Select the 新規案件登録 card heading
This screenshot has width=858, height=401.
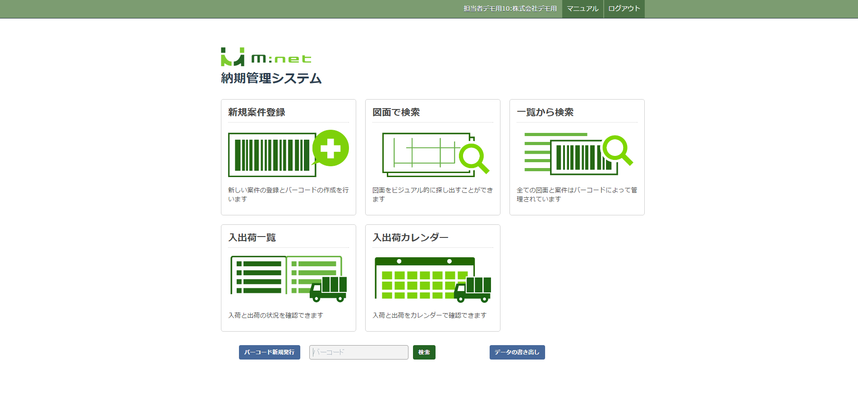[x=257, y=113]
